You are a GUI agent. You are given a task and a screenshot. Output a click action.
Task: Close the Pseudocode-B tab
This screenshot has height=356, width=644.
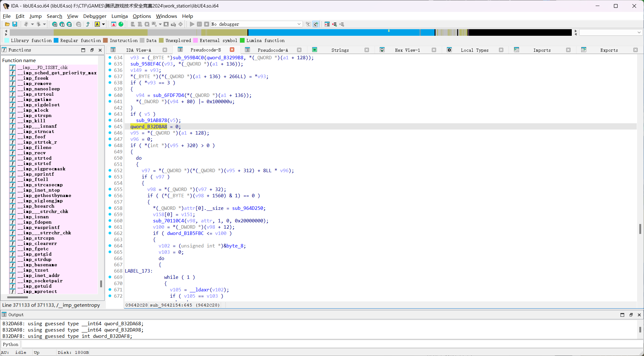pyautogui.click(x=232, y=50)
